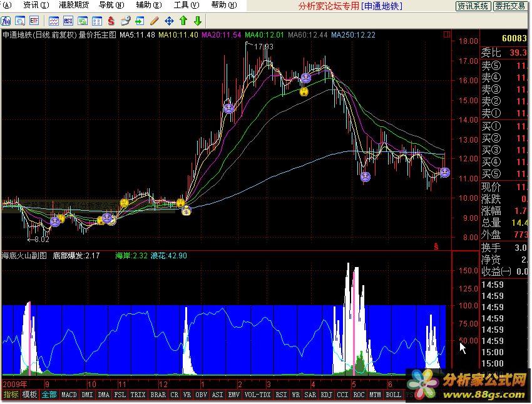Click the magnifier search window icon
Image resolution: width=532 pixels, height=404 pixels.
(x=20, y=21)
